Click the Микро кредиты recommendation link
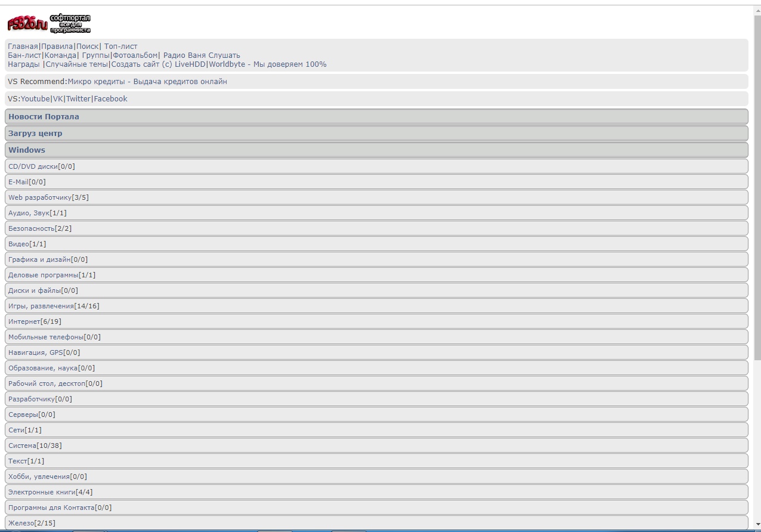 (147, 82)
